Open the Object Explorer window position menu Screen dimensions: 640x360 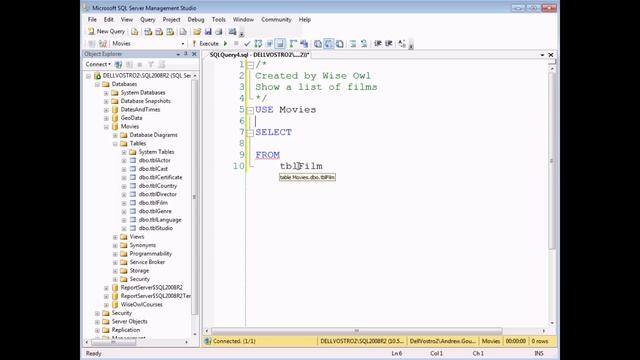pyautogui.click(x=178, y=54)
